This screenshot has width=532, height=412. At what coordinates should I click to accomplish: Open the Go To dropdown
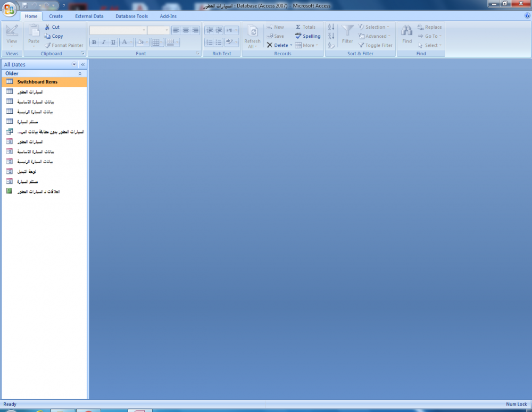click(x=429, y=36)
